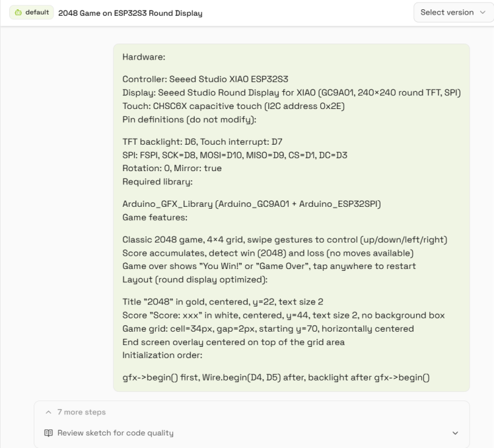Viewport: 494px width, 448px height.
Task: Click the Touch: CHSC6X capacitive touch line
Action: (233, 106)
